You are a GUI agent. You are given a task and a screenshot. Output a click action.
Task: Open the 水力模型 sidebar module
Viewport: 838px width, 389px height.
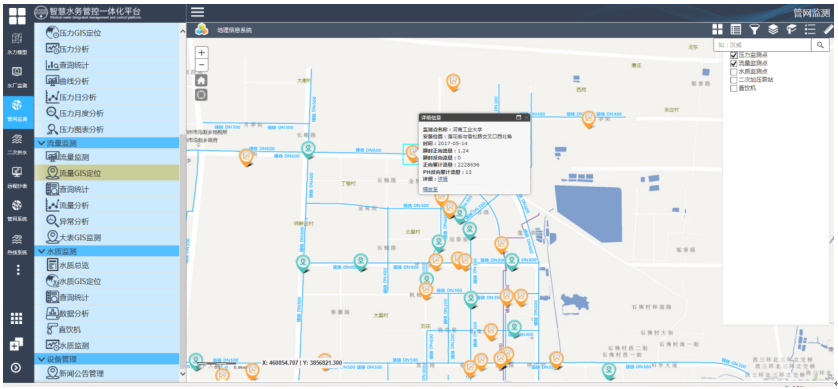click(17, 44)
